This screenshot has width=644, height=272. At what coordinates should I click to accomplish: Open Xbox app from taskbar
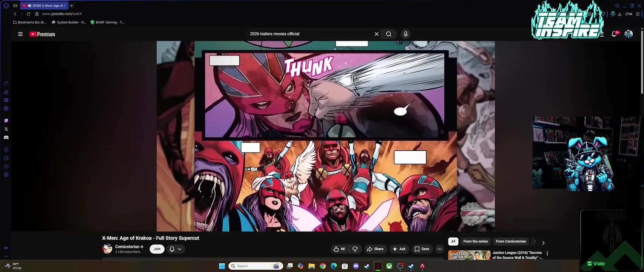tap(389, 266)
